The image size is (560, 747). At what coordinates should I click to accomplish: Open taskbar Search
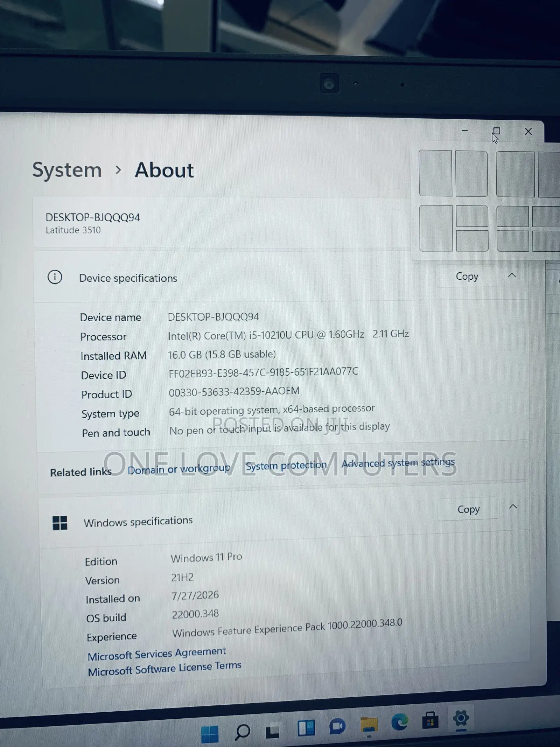(242, 732)
